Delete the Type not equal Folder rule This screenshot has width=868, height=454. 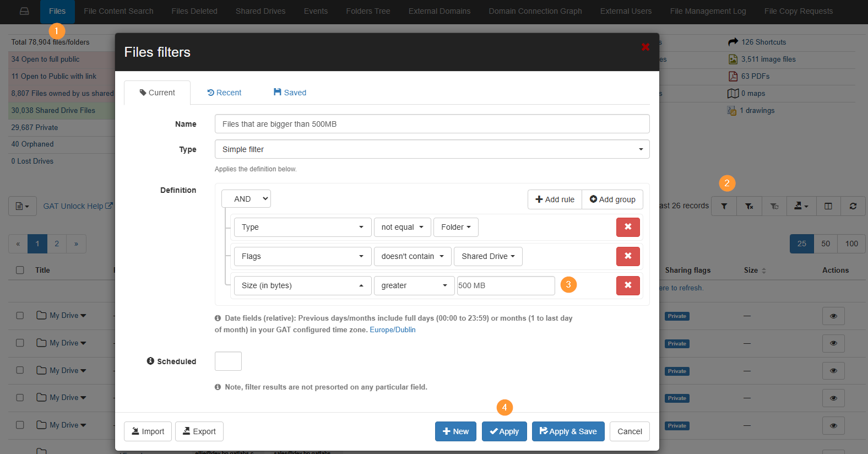pos(628,227)
